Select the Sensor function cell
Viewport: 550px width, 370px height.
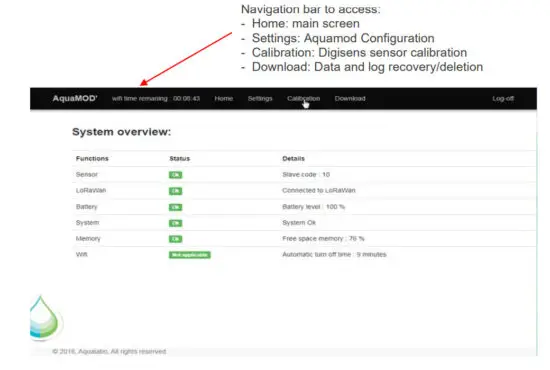tap(87, 174)
